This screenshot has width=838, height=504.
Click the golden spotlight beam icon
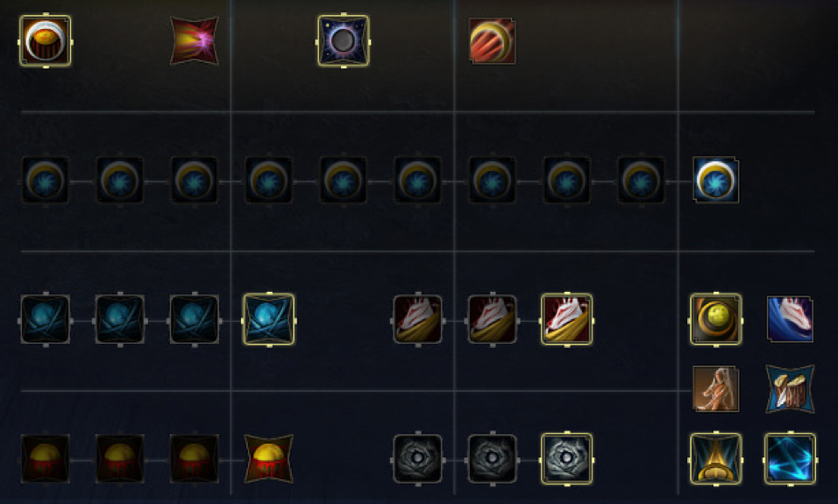pos(715,458)
